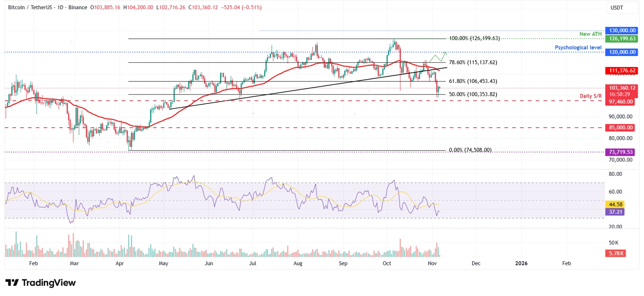Select the Daily S/R annotation
The height and width of the screenshot is (296, 644).
click(x=591, y=96)
